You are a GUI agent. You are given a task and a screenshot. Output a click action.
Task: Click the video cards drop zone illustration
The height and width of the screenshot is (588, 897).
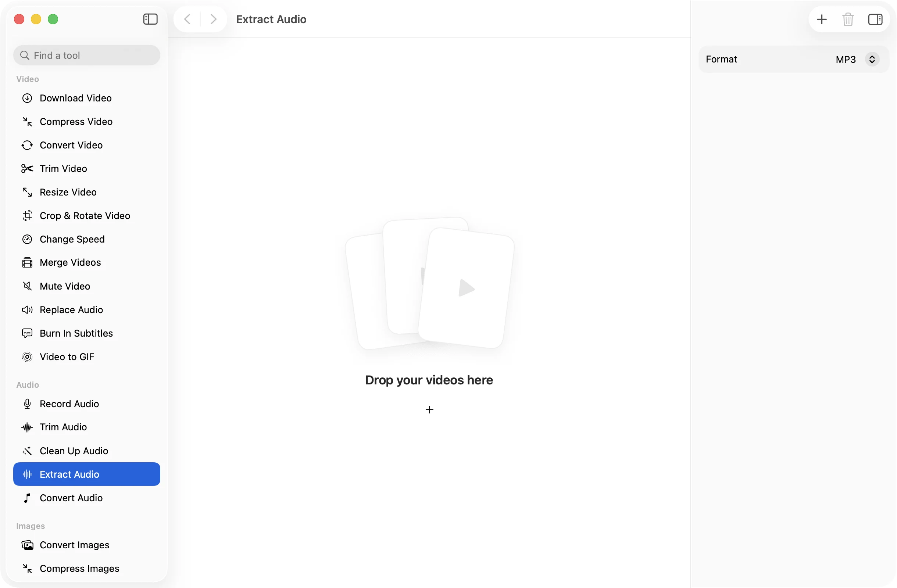tap(430, 283)
